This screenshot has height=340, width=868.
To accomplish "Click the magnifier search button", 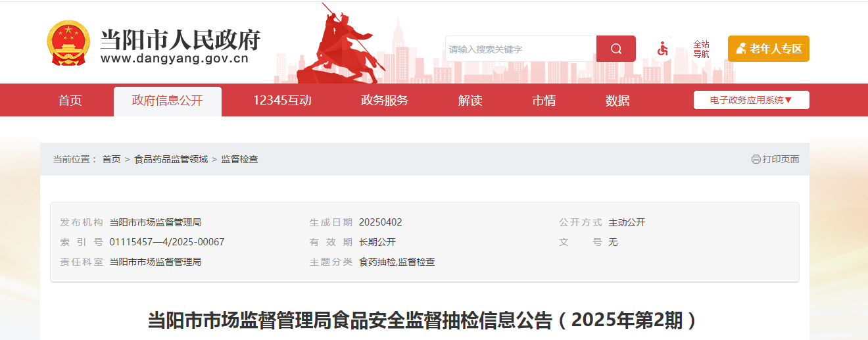I will point(616,49).
